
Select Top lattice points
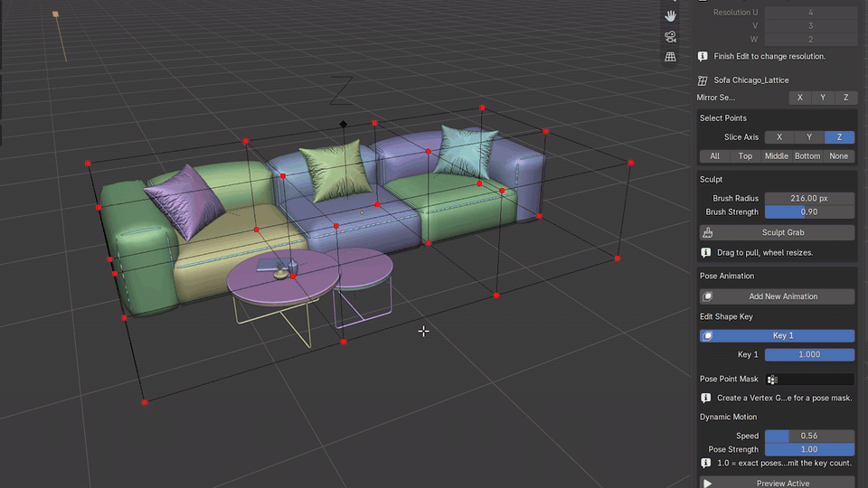coord(746,156)
